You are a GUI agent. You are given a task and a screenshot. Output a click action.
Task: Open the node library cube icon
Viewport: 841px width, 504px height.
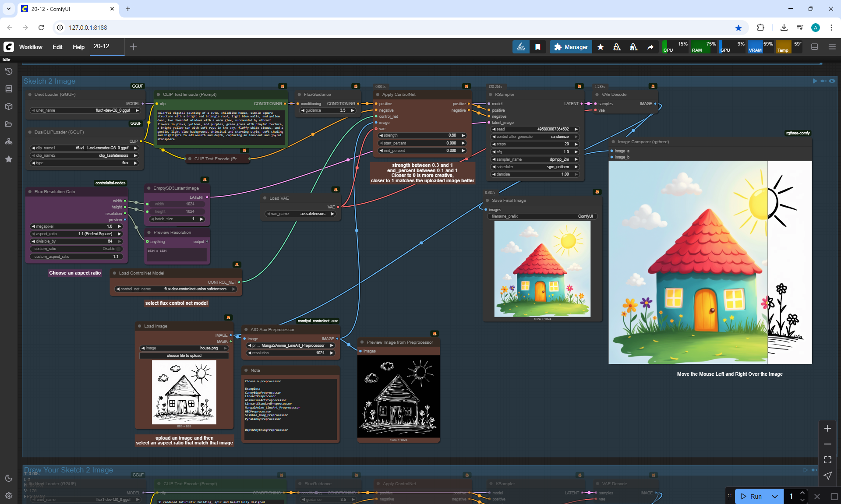tap(9, 106)
